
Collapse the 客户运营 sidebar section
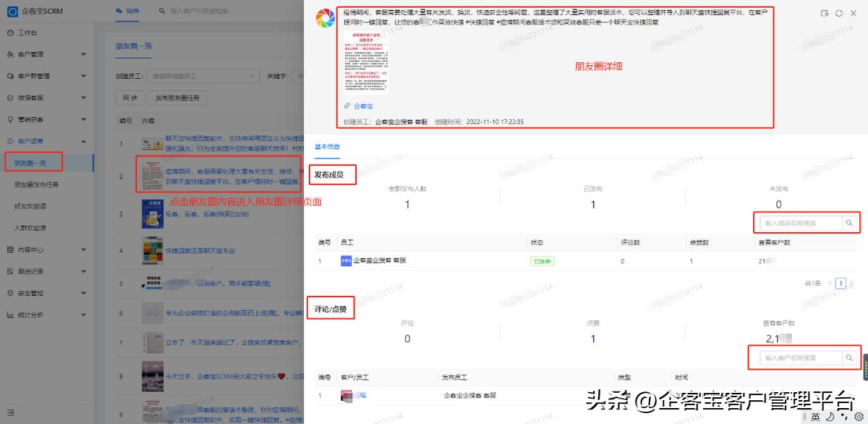coord(33,140)
